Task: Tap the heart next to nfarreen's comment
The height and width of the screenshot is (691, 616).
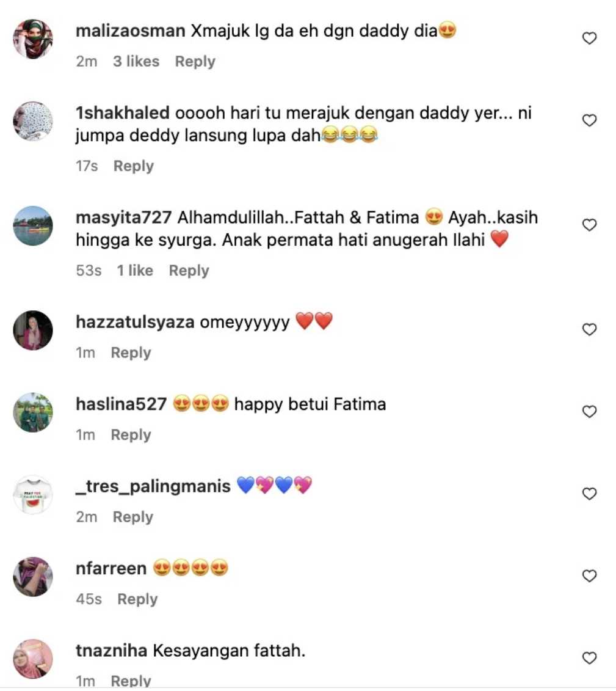Action: pos(589,576)
